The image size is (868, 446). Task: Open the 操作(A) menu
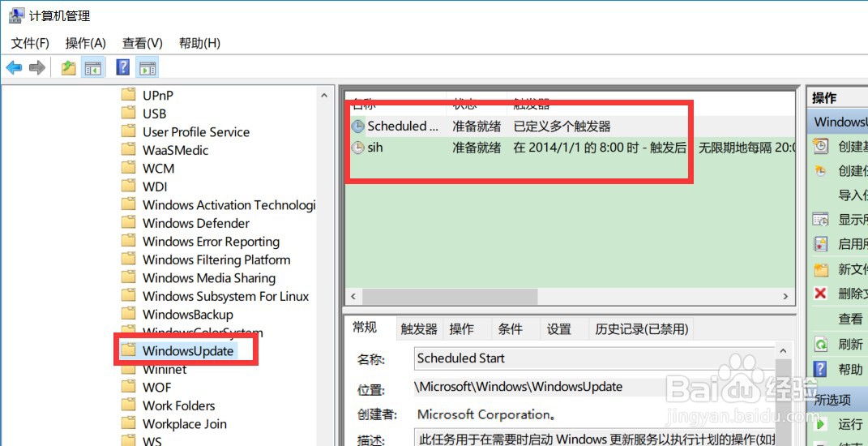[x=85, y=43]
